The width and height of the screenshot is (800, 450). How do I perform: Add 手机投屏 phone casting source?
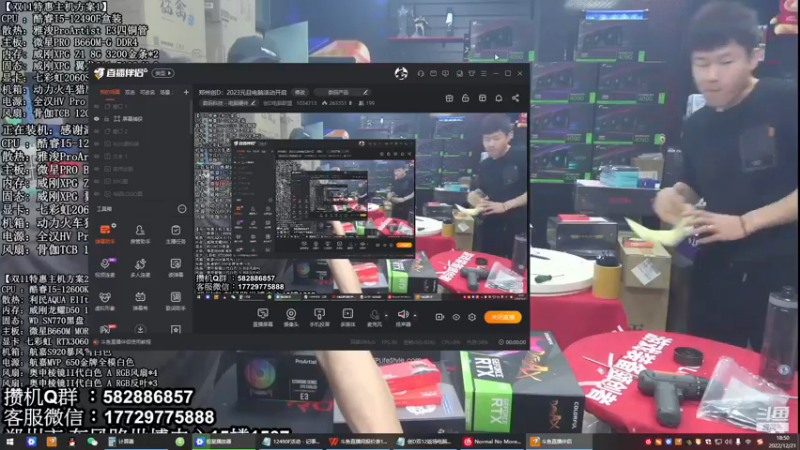point(319,317)
